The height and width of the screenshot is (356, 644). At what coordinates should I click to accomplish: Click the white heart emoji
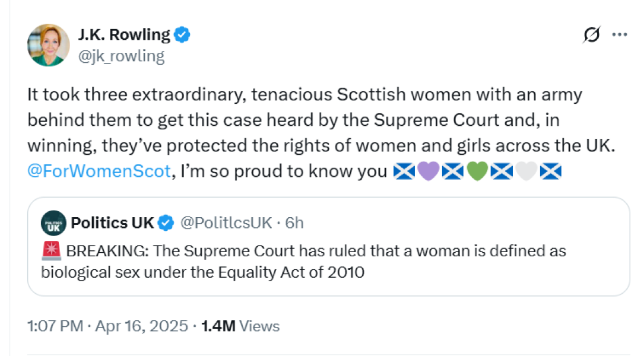point(525,171)
